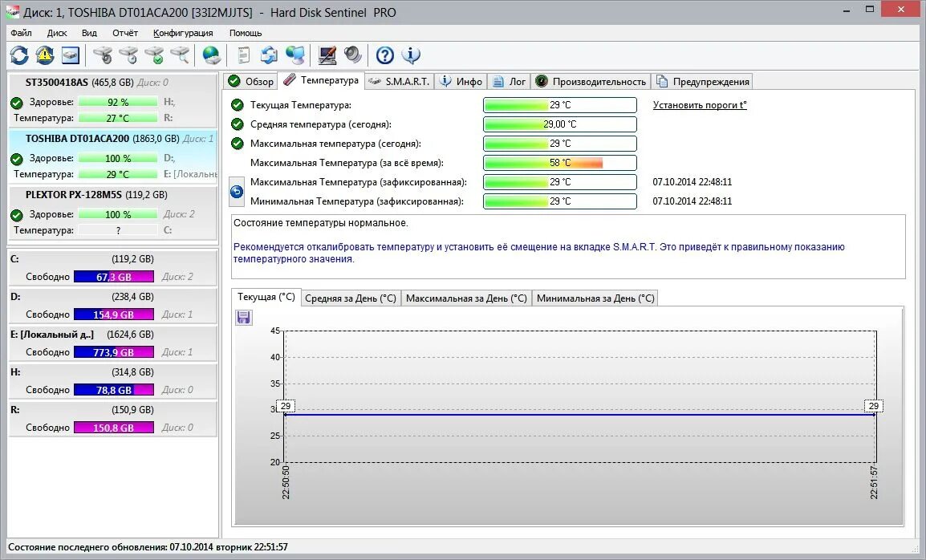Switch to the Производительность tab

click(591, 82)
